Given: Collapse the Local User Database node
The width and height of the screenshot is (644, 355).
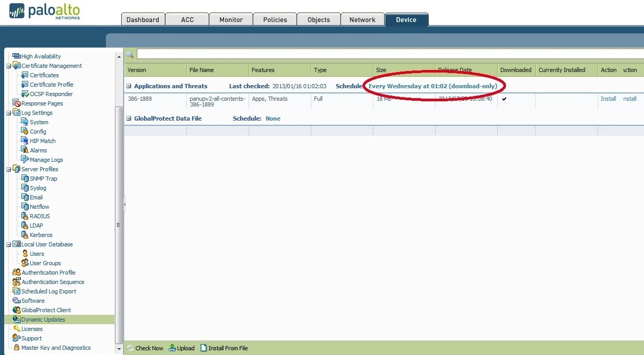Looking at the screenshot, I should (8, 244).
